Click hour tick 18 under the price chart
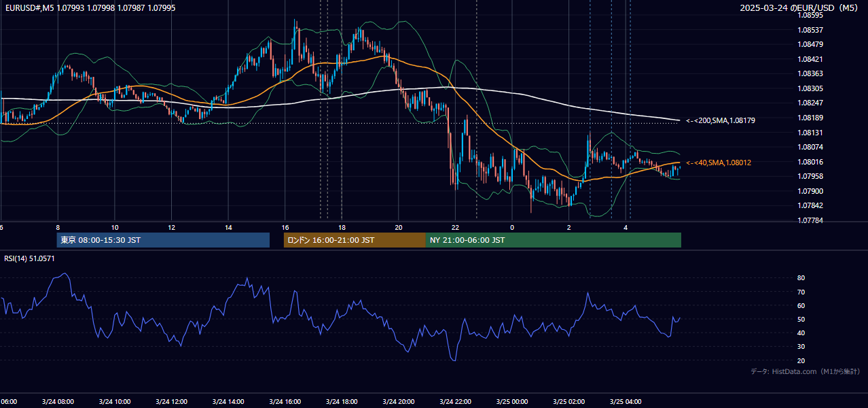This screenshot has width=868, height=408. 342,227
